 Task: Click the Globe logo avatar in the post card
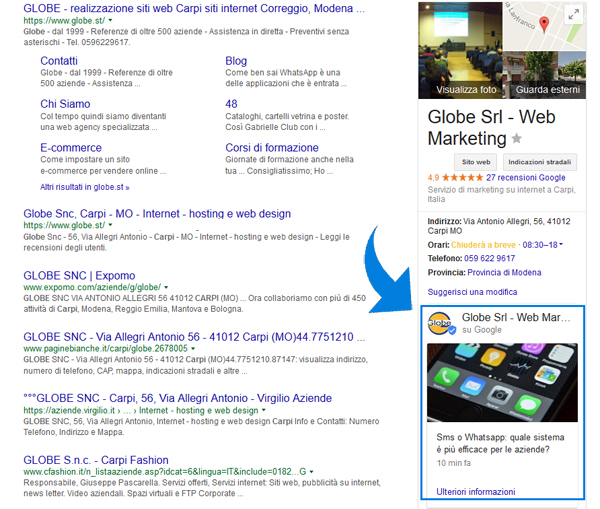440,323
